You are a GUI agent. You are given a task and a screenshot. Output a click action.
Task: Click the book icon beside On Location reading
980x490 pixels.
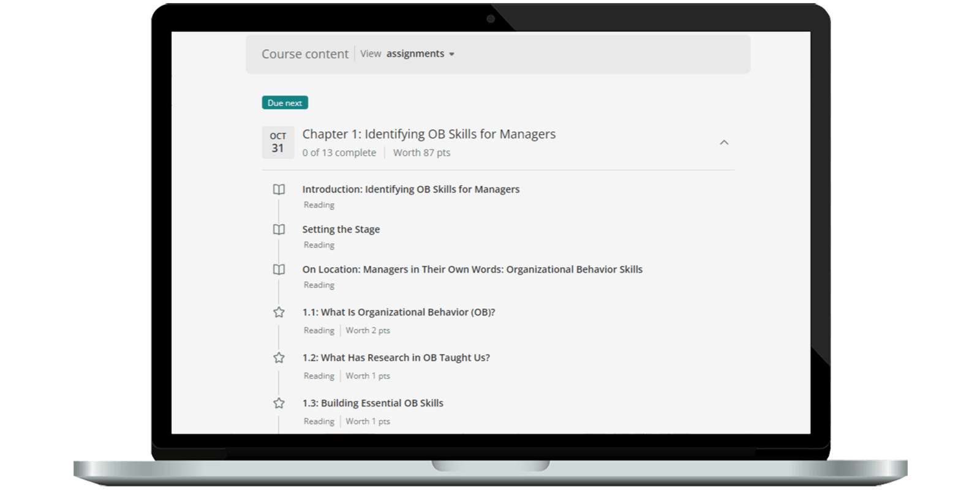click(279, 269)
